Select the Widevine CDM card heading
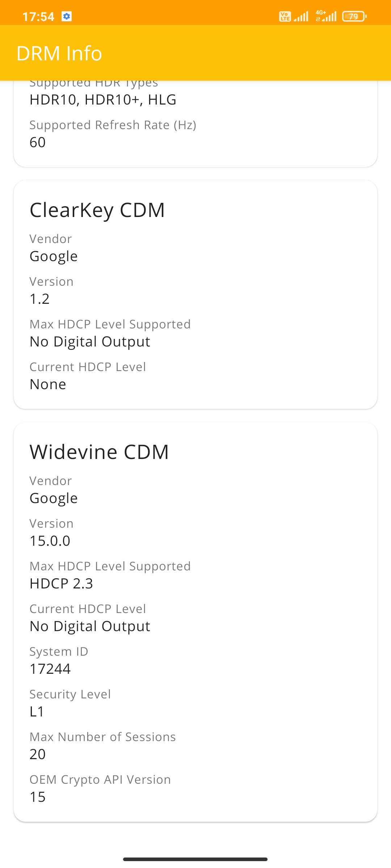This screenshot has height=868, width=391. click(100, 452)
